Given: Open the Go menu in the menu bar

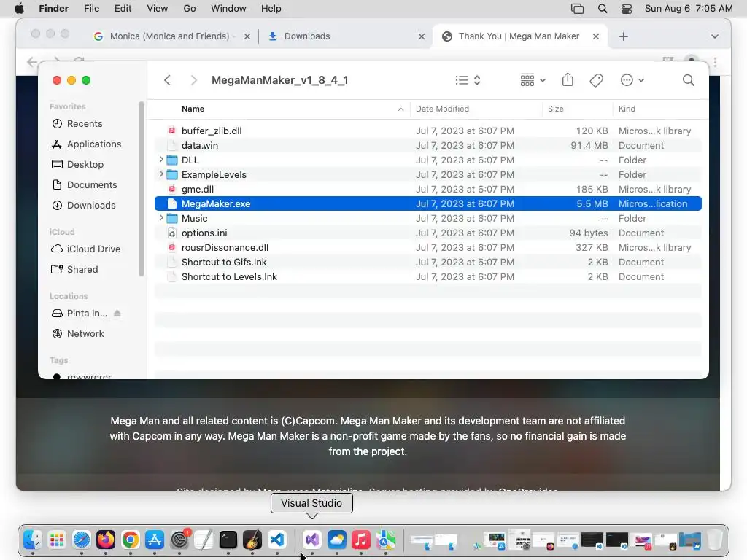Looking at the screenshot, I should 189,9.
